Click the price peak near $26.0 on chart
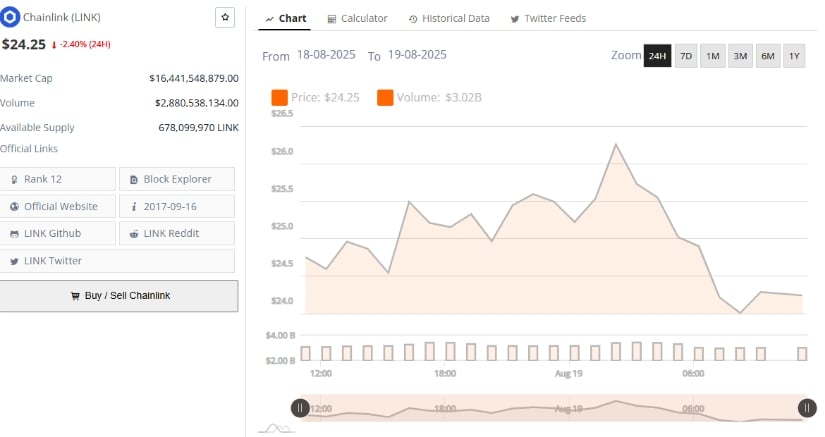This screenshot has width=825, height=437. click(x=616, y=144)
